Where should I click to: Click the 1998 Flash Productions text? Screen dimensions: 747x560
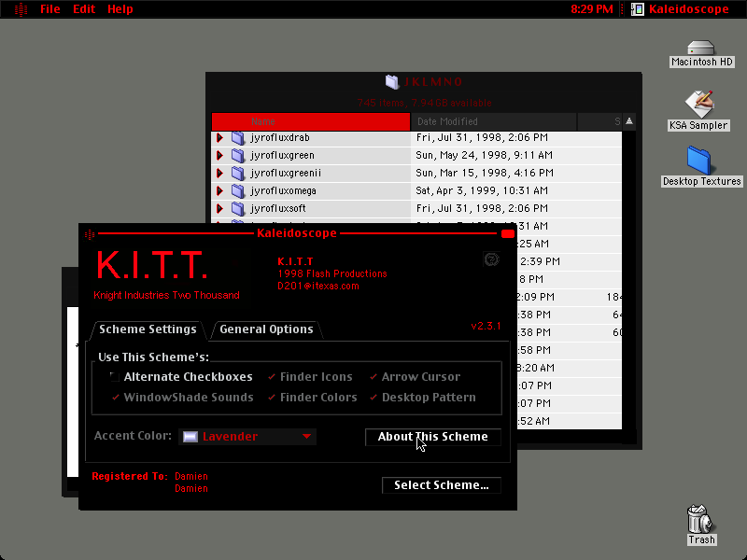(x=332, y=273)
